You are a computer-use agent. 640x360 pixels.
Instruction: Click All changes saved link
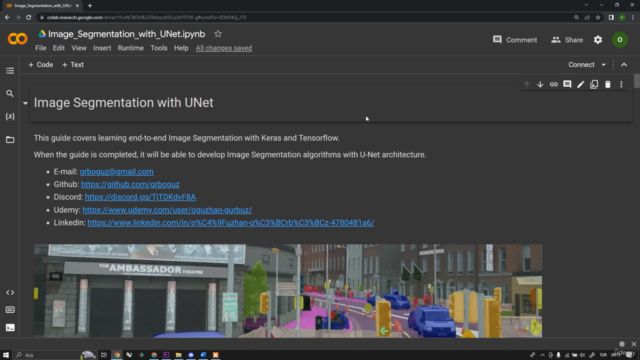click(224, 48)
